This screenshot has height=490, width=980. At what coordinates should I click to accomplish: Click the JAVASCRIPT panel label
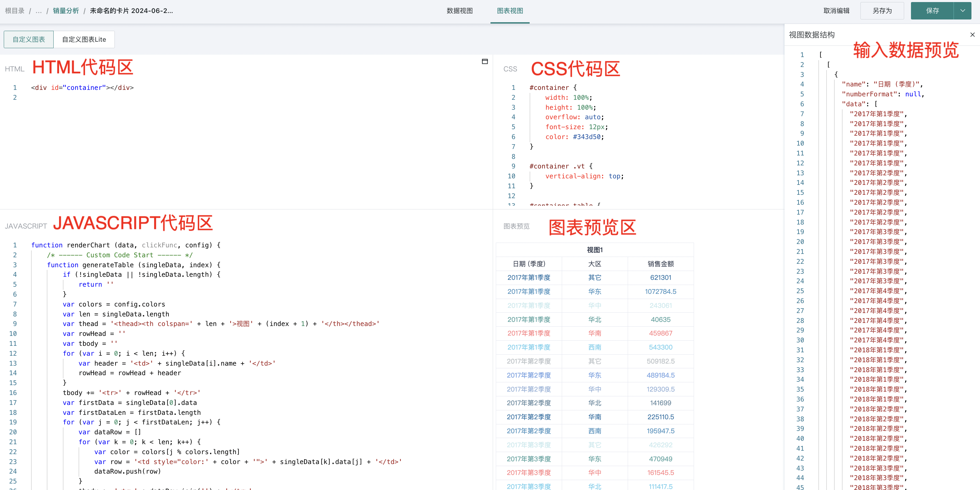(x=26, y=226)
